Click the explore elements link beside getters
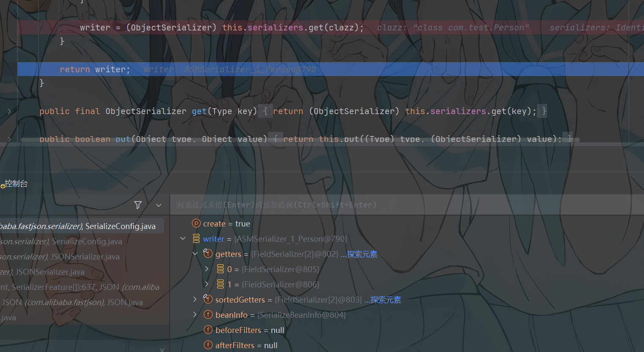Viewport: 644px width, 352px height. coord(359,254)
